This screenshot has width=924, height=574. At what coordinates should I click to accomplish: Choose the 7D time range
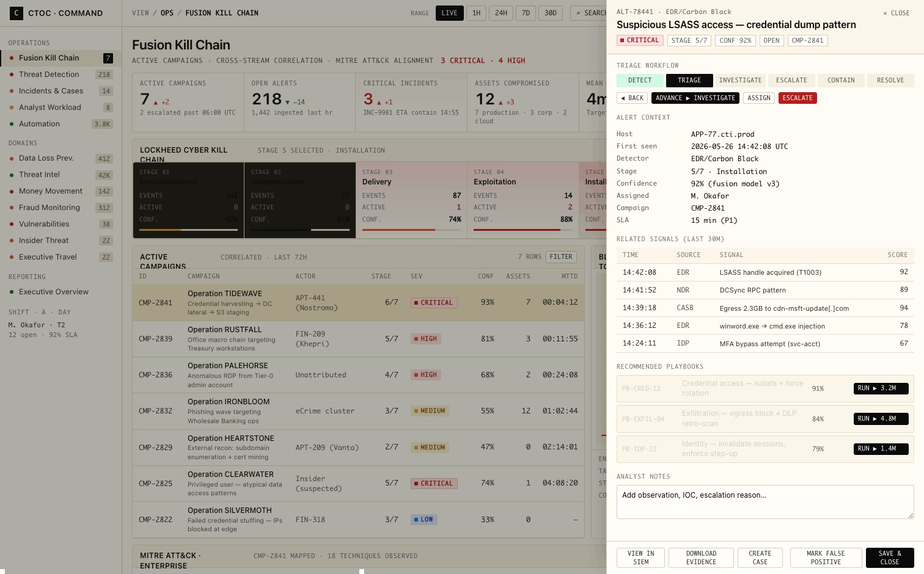[x=526, y=13]
